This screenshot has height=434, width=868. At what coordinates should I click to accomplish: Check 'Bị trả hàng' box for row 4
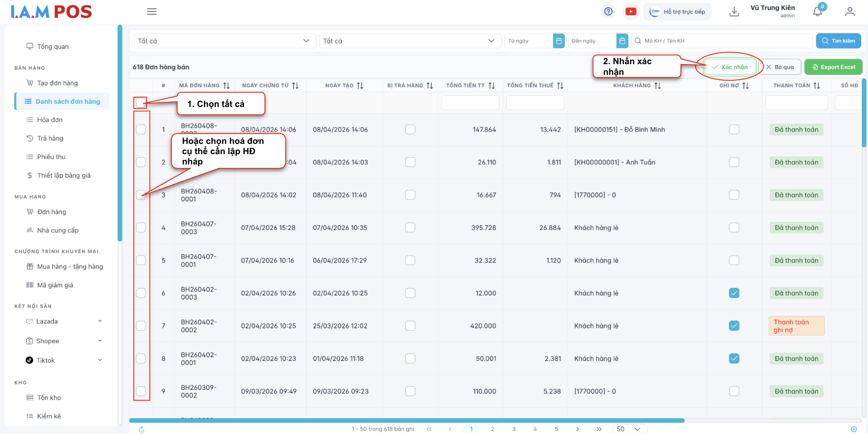pyautogui.click(x=410, y=228)
